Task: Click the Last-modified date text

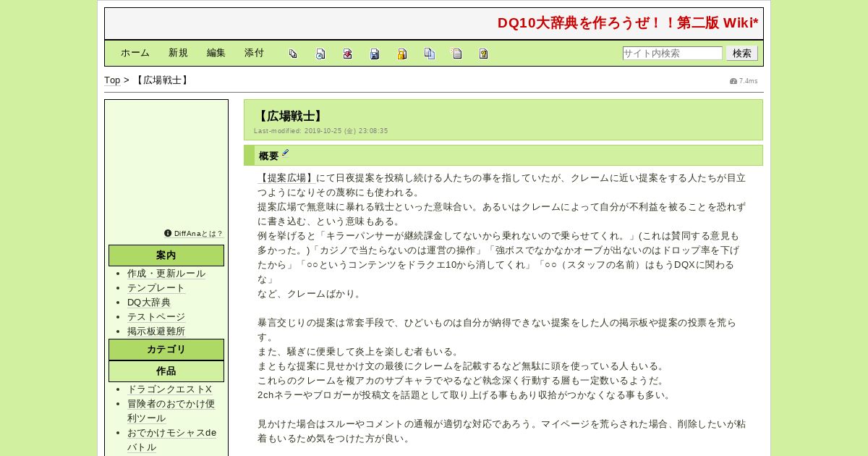Action: [x=320, y=131]
